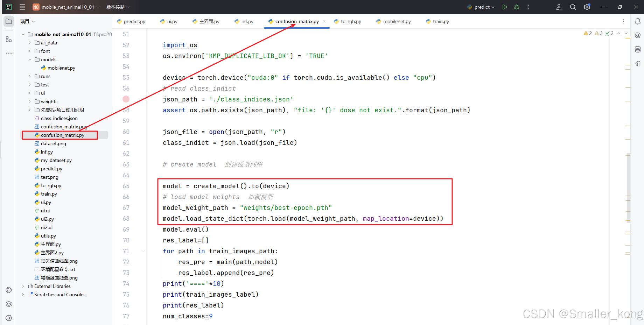The image size is (644, 325).
Task: Open the Run tool window
Action: (9, 318)
